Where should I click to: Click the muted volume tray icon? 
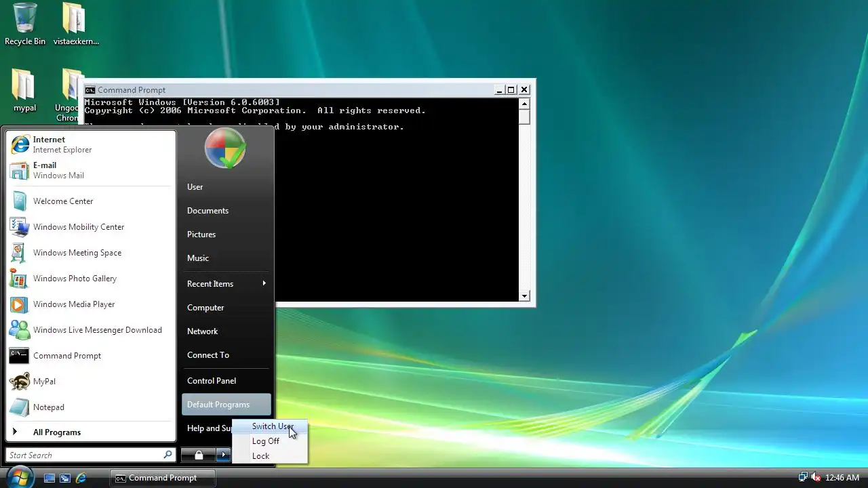tap(816, 478)
